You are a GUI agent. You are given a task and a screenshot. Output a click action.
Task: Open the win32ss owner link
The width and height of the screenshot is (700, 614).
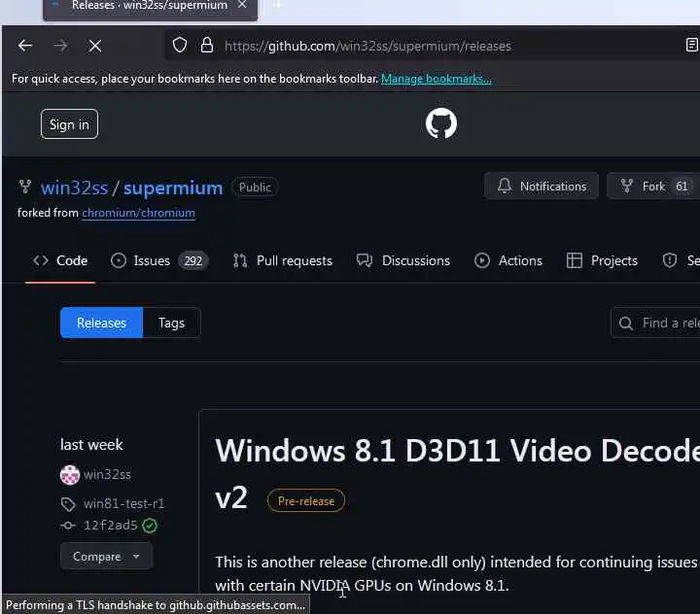click(x=74, y=188)
